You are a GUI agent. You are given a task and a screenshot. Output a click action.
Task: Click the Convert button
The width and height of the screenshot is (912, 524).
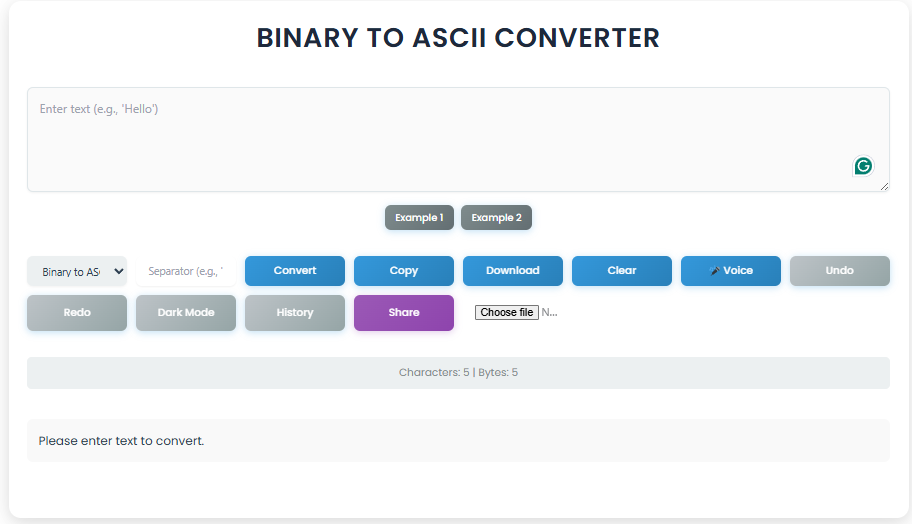(x=295, y=271)
